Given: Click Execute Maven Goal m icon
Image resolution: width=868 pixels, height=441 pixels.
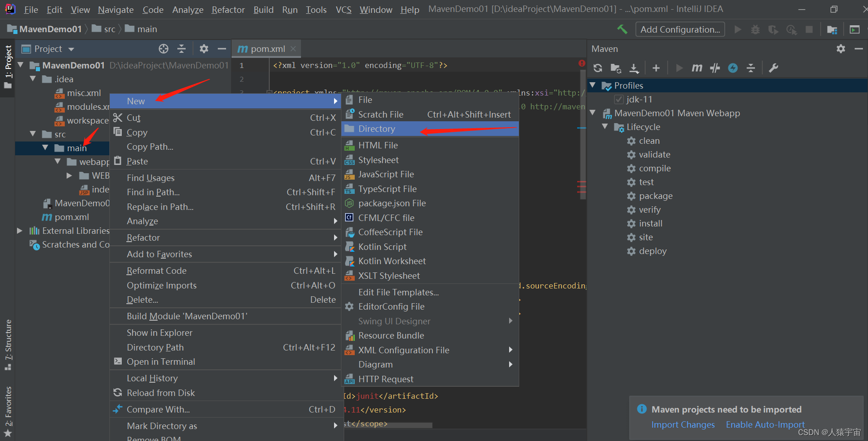Looking at the screenshot, I should pos(697,68).
